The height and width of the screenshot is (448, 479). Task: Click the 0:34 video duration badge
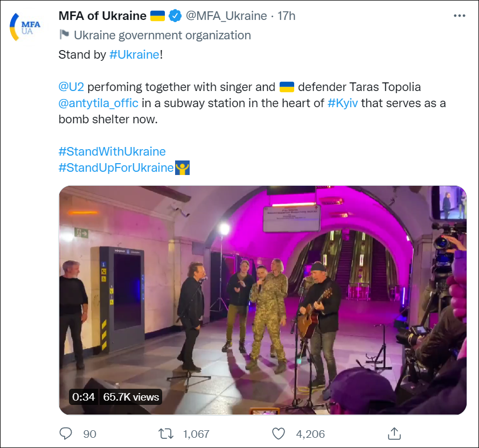tap(84, 397)
